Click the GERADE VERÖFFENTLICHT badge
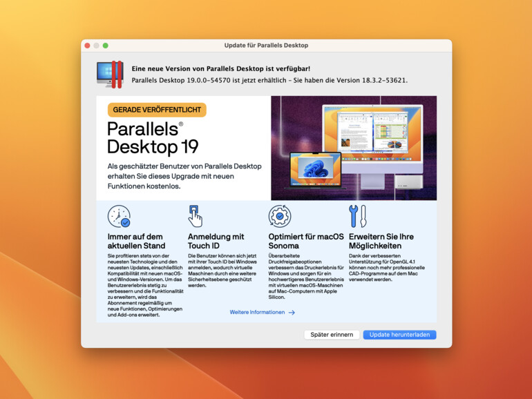532x399 pixels. [157, 110]
